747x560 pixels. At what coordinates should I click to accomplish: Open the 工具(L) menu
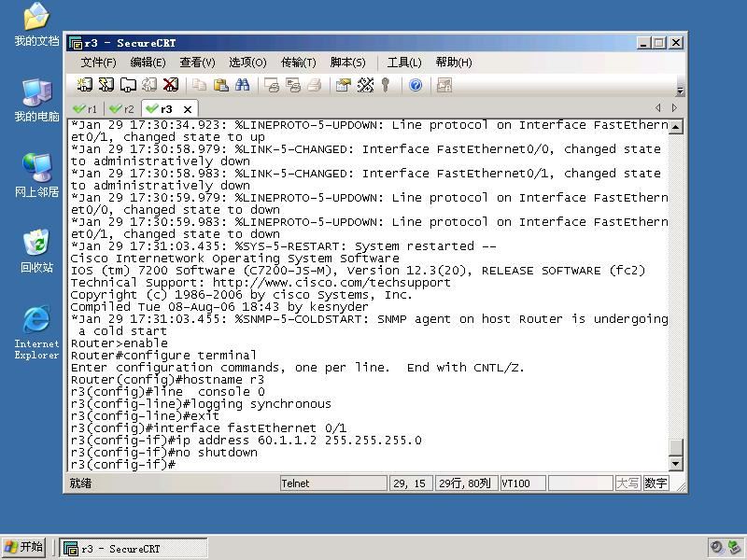pyautogui.click(x=404, y=63)
